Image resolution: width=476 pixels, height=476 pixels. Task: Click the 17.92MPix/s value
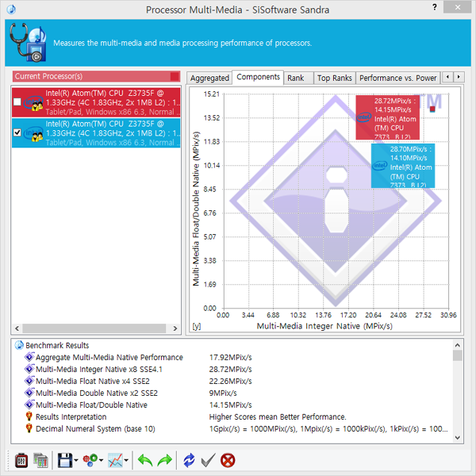click(230, 357)
